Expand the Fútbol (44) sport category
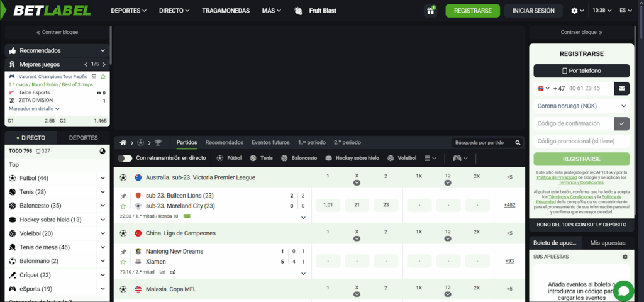This screenshot has height=302, width=644. click(103, 178)
